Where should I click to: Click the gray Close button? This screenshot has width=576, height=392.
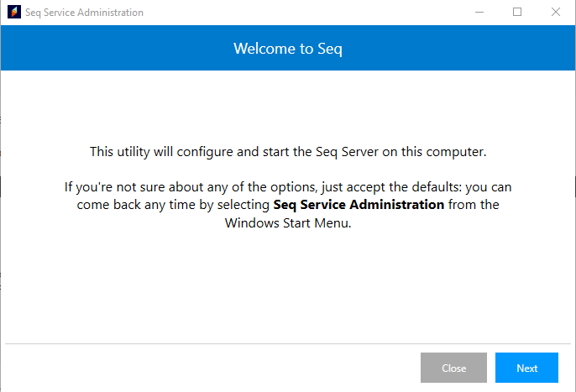[x=453, y=368]
